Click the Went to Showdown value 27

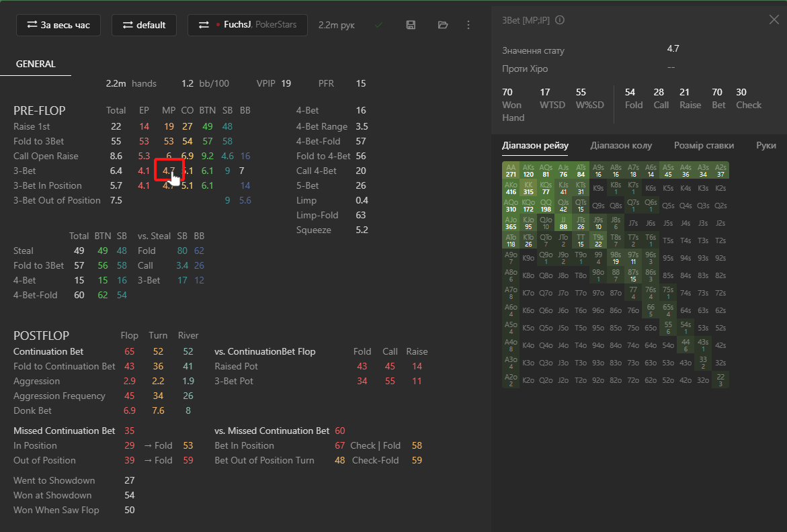pos(130,480)
